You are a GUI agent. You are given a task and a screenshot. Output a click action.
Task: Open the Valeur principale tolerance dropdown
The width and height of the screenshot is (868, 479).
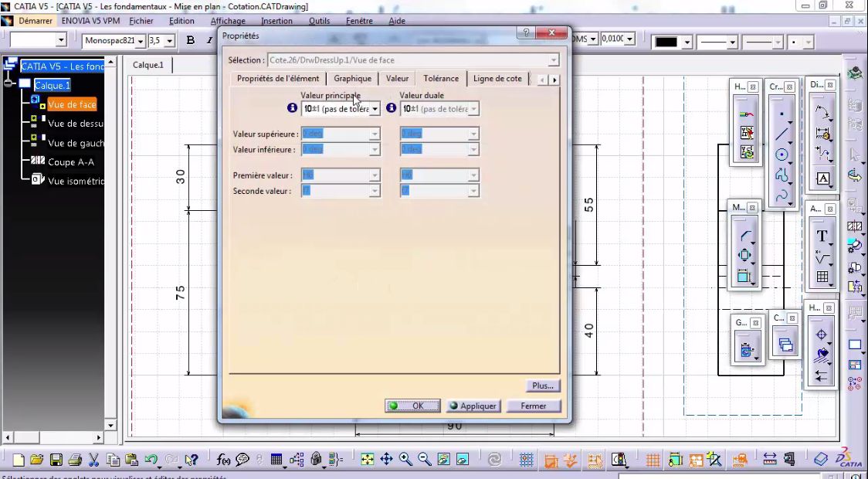coord(375,108)
